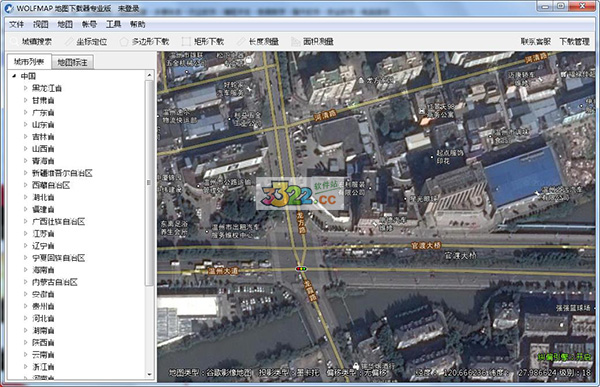Collapse the 中国 root tree node

14,76
